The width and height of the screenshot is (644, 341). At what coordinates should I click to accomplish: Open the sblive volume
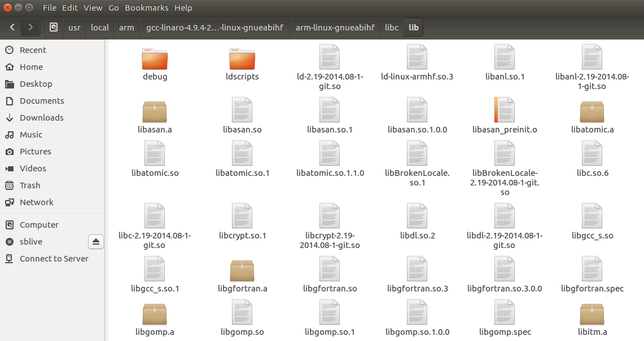coord(31,242)
